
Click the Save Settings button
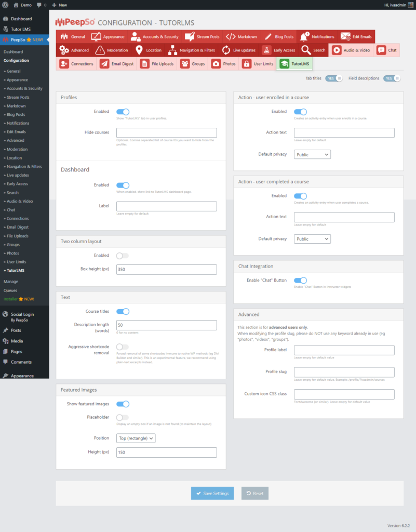(212, 494)
